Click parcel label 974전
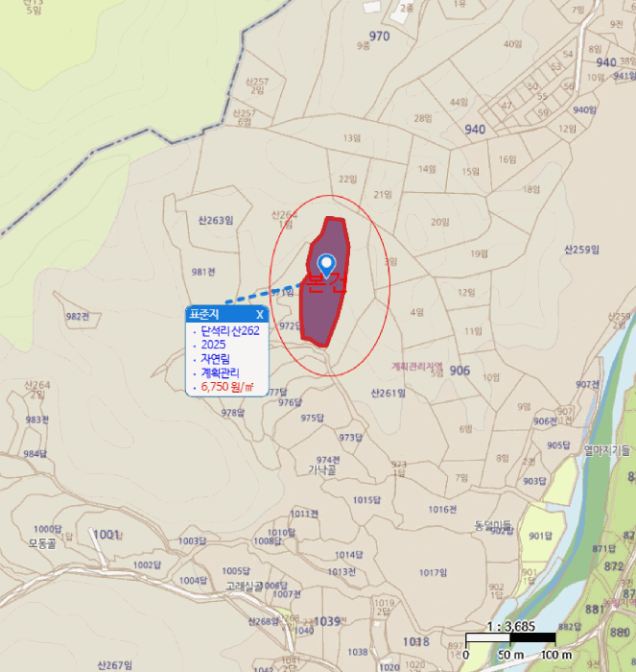This screenshot has height=672, width=636. click(328, 460)
